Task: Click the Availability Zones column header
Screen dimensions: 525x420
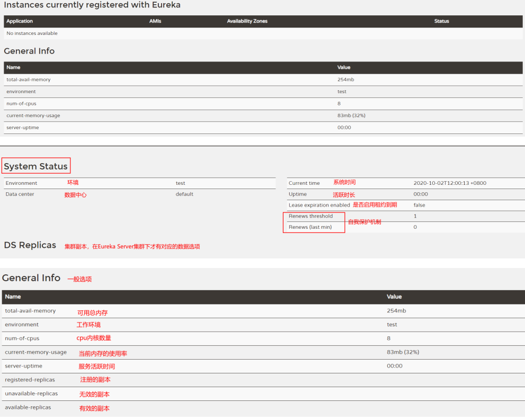Action: pyautogui.click(x=248, y=21)
